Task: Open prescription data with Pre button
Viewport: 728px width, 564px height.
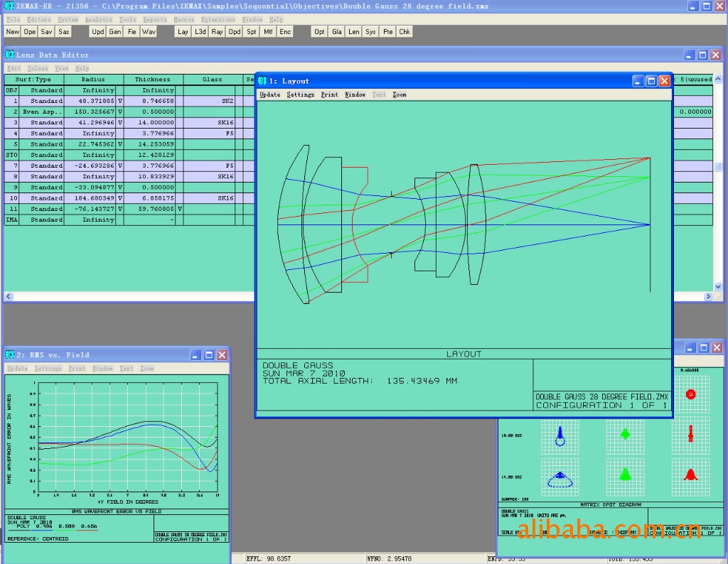Action: [x=387, y=31]
